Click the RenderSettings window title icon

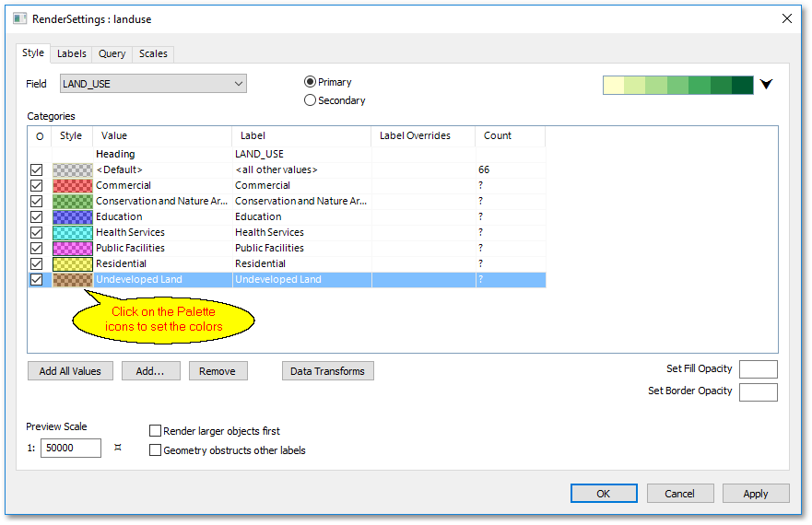click(x=19, y=18)
